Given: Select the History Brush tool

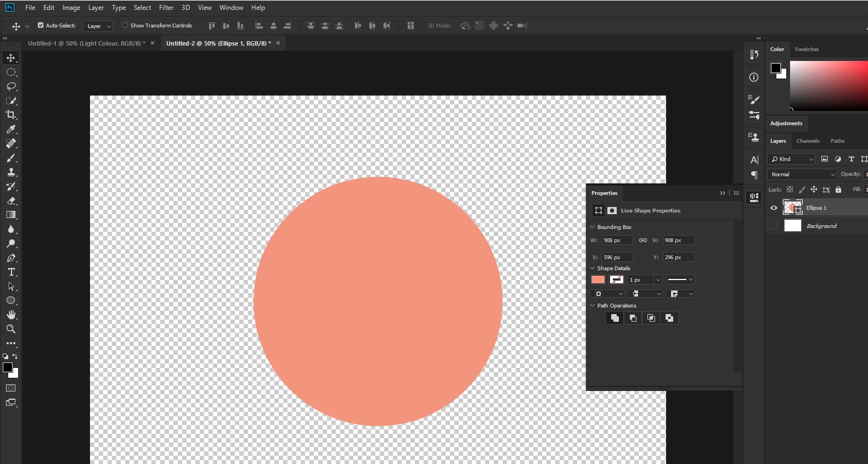Looking at the screenshot, I should pyautogui.click(x=11, y=186).
